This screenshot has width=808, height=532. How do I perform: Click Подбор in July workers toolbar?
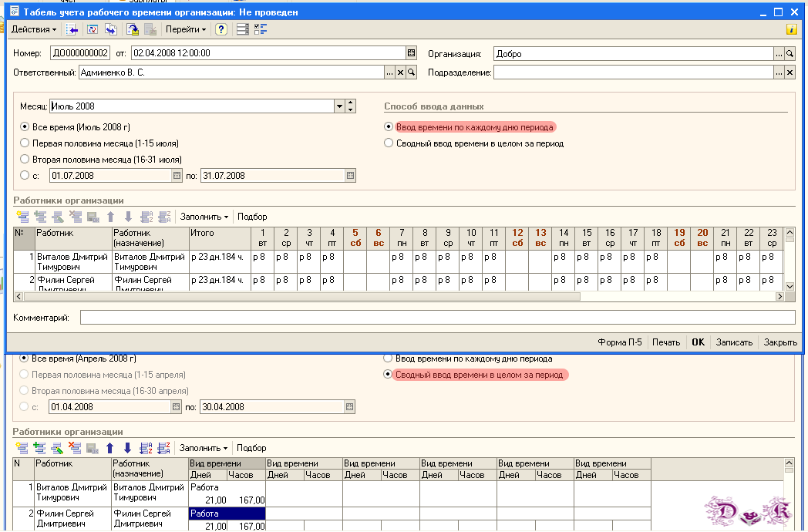coord(252,217)
